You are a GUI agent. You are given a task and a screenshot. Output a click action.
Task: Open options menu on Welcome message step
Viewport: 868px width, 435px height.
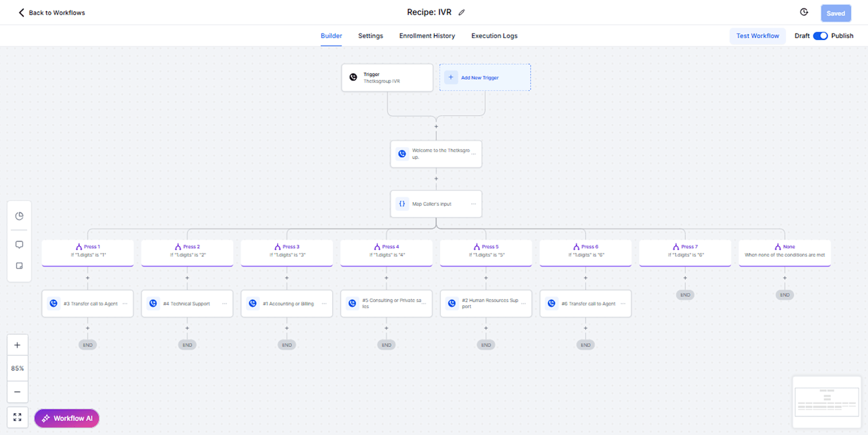tap(474, 154)
